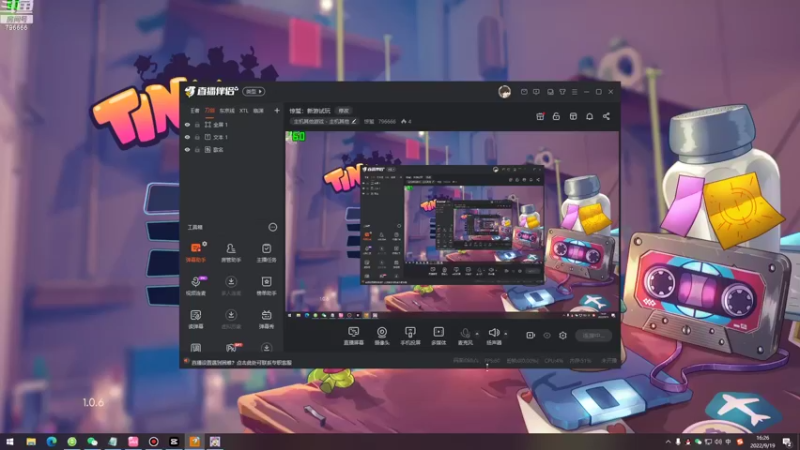800x450 pixels.
Task: Open the small gear on the 弹幕助手 tool
Action: coord(205,244)
